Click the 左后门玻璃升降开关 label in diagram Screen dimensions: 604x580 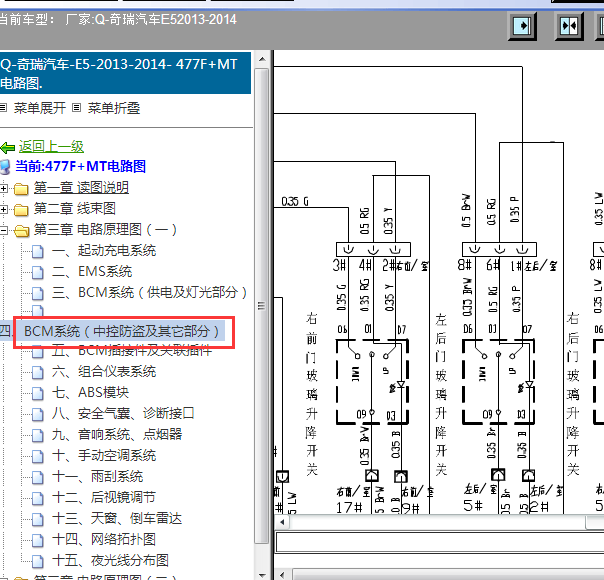(x=441, y=394)
